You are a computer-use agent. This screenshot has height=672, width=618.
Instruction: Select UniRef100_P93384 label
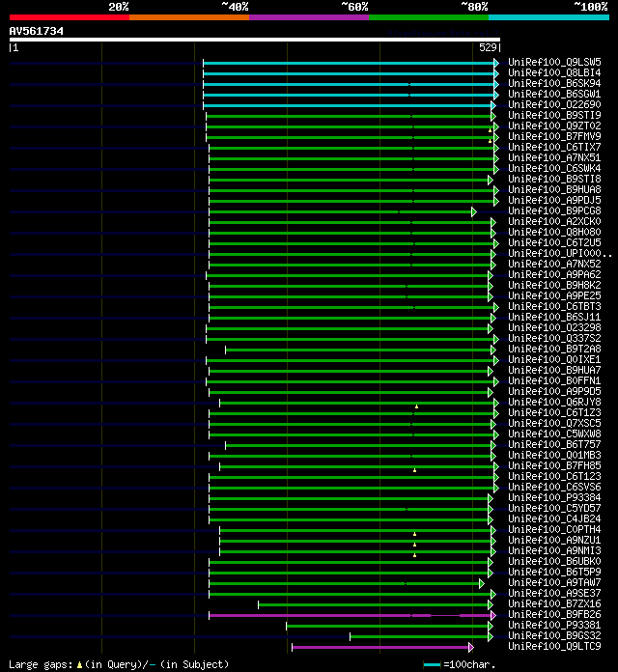click(554, 497)
